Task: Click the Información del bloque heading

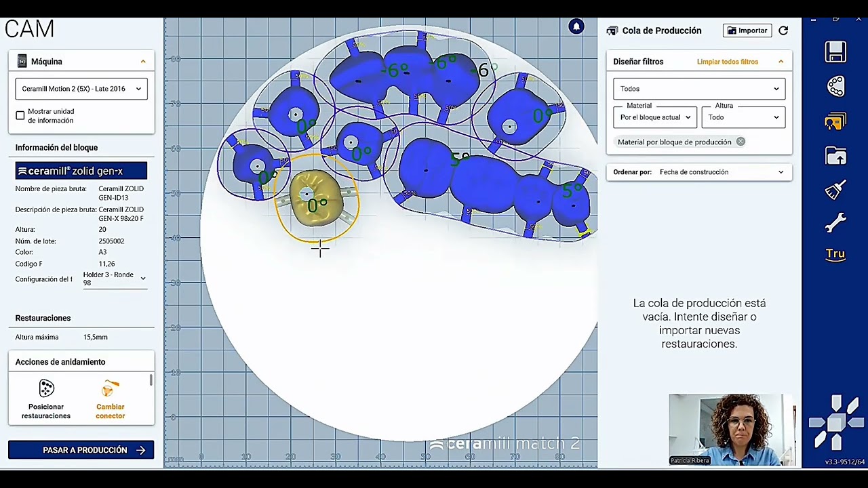Action: pos(56,148)
